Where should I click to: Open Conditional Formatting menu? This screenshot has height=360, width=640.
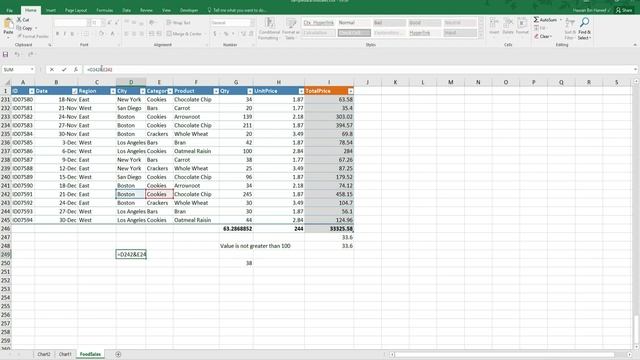pos(269,29)
